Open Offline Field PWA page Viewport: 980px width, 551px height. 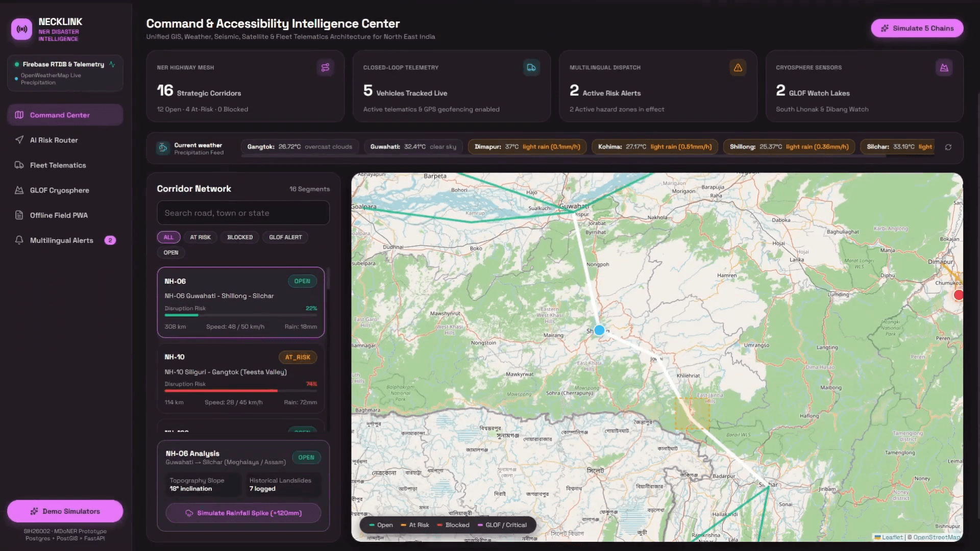coord(65,215)
